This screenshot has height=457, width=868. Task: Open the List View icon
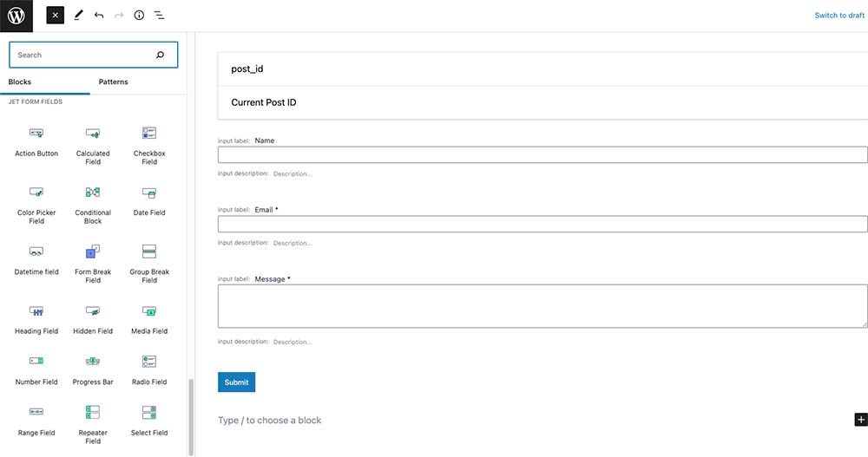160,16
